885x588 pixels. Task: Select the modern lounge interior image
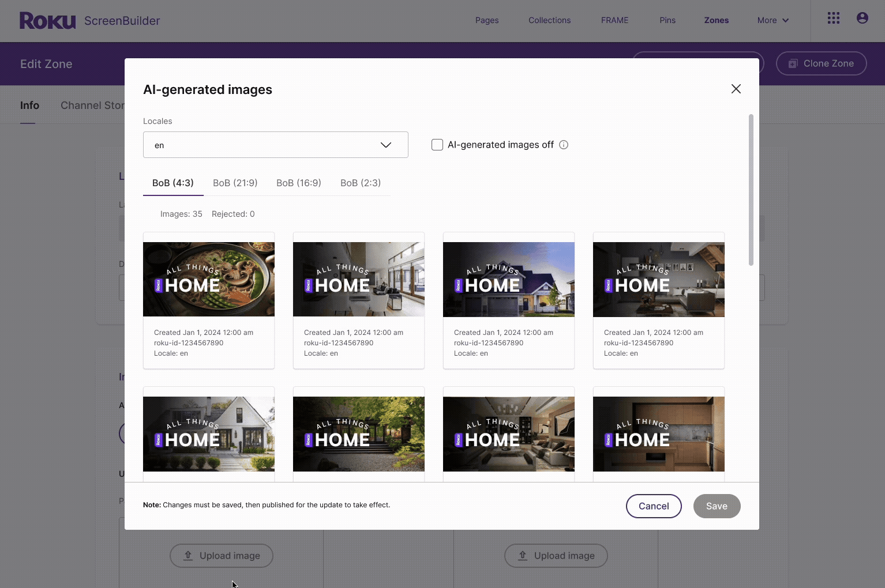[509, 434]
